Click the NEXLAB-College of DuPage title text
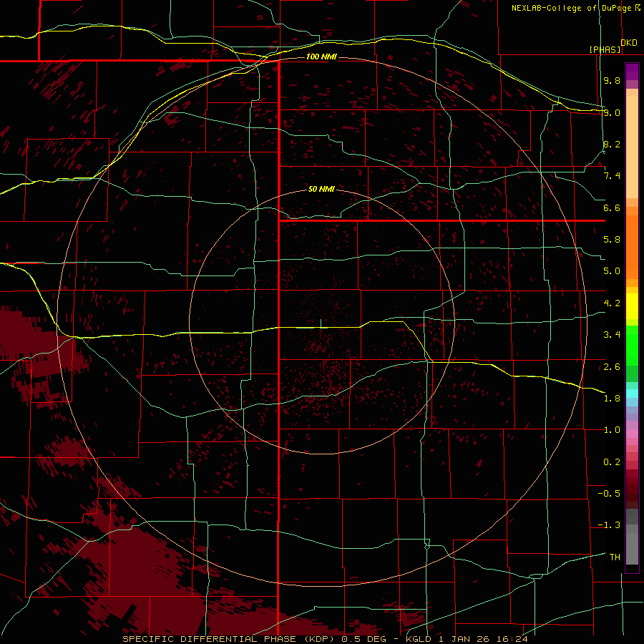644x644 pixels. tap(572, 8)
